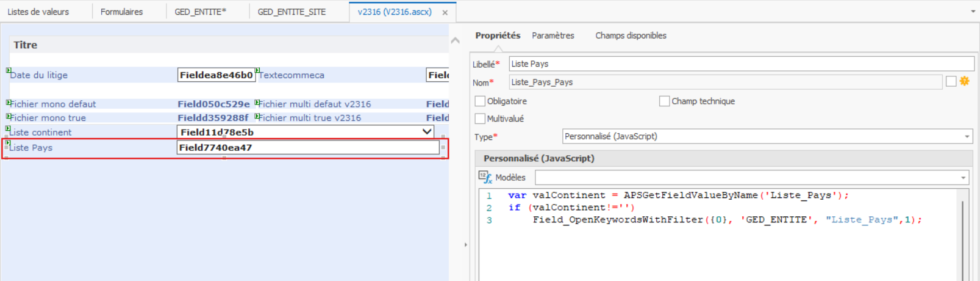Go to the GED_ENTITE_SITE tab
This screenshot has height=281, width=980.
tap(291, 12)
